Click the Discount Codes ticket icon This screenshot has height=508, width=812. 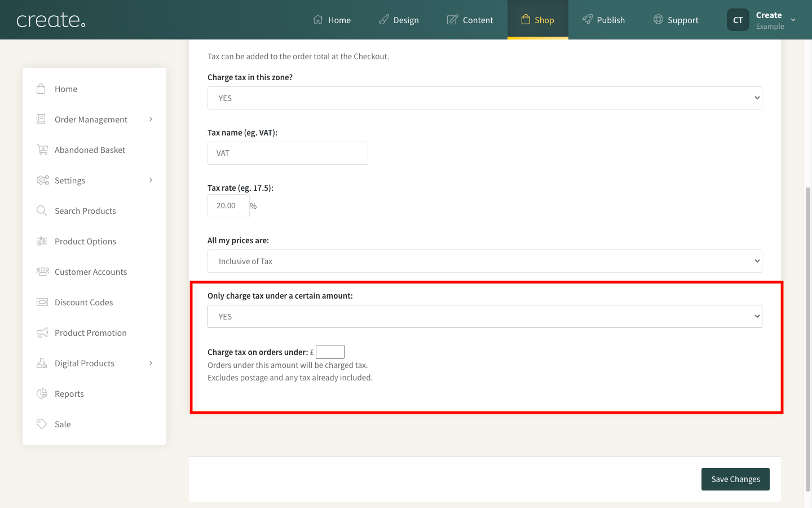pos(42,302)
